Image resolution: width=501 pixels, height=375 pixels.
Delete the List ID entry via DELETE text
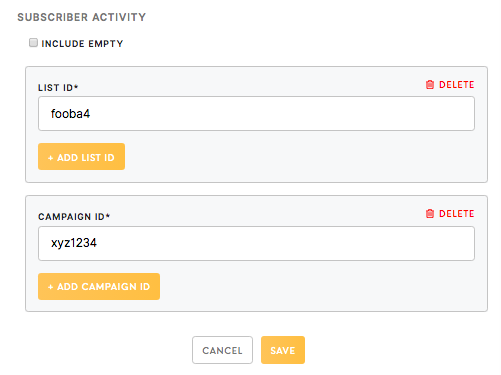tap(456, 85)
